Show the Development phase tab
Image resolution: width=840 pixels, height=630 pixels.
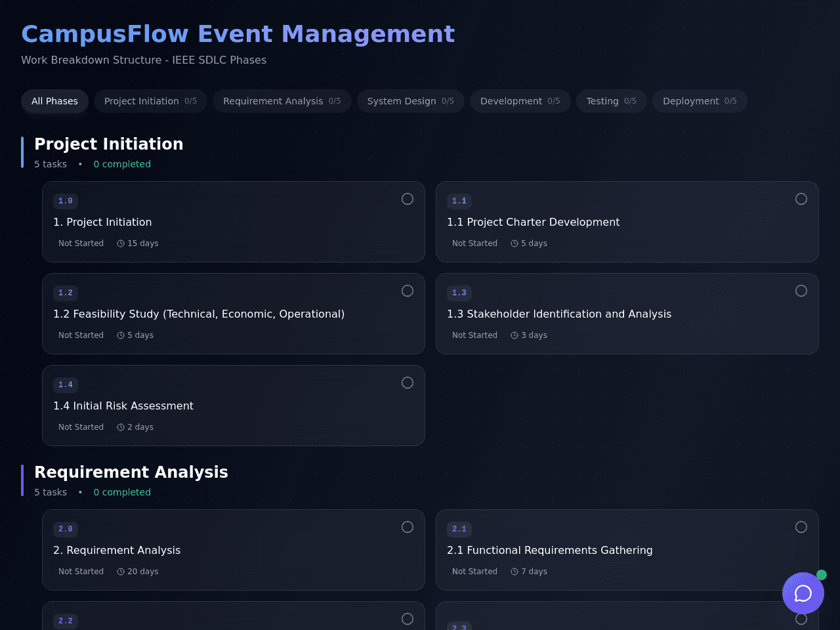520,101
